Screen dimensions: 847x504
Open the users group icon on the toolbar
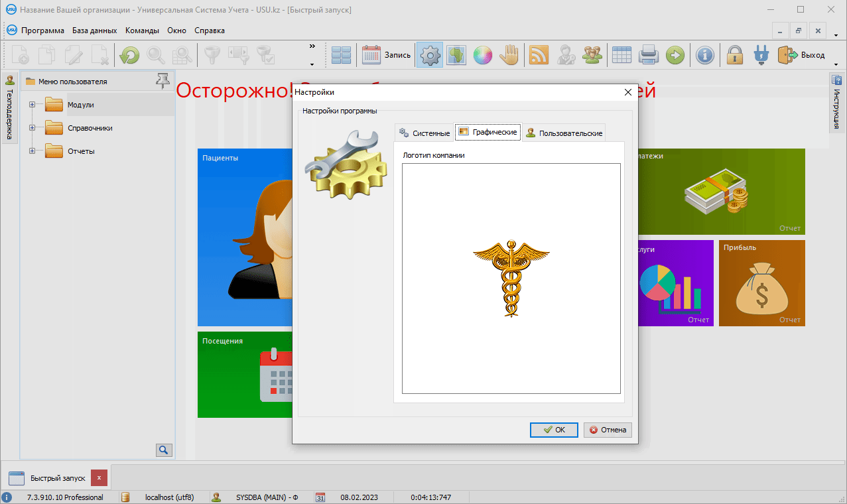[x=592, y=54]
